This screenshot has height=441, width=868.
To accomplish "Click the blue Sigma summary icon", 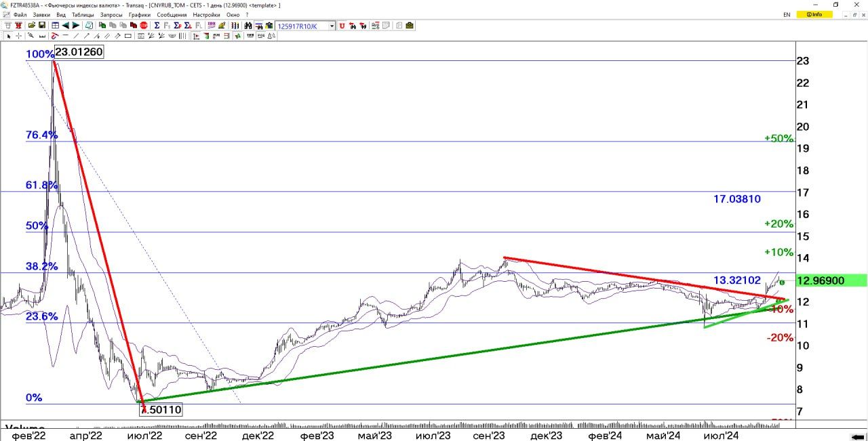I will click(157, 25).
